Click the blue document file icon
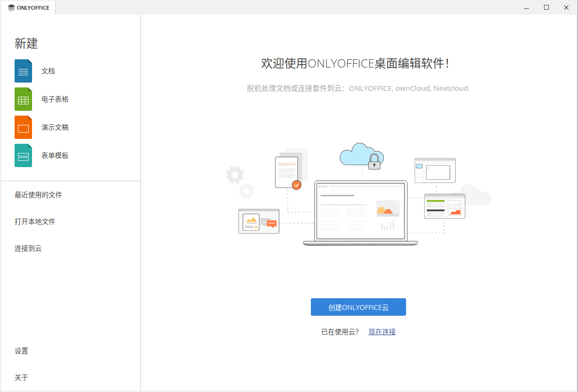This screenshot has height=392, width=578. point(23,71)
